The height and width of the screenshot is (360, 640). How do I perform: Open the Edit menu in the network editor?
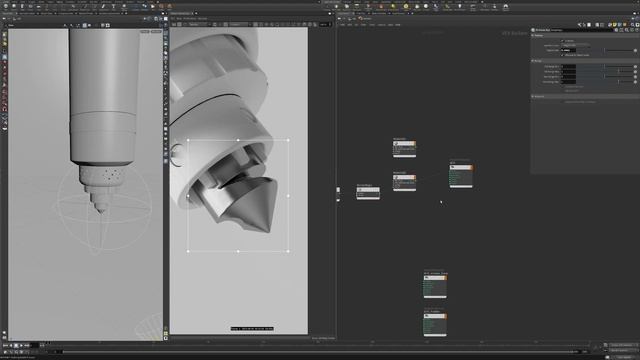(x=349, y=24)
